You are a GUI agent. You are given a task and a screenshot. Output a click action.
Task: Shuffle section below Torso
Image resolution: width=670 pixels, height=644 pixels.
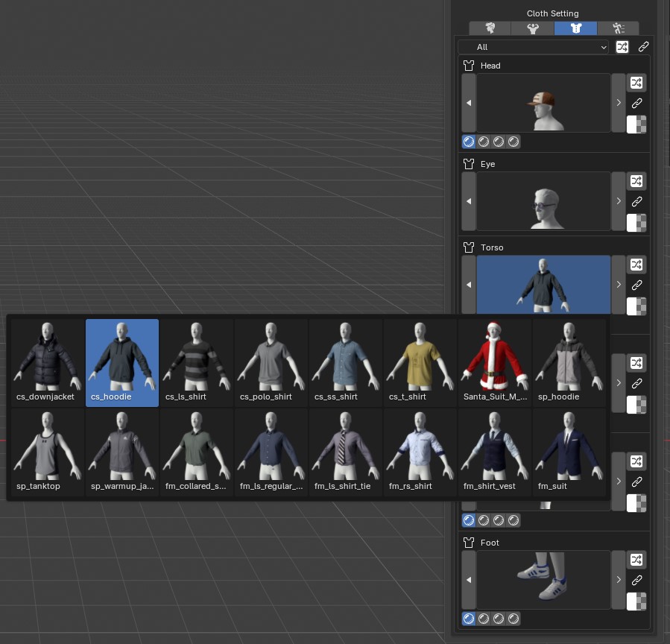pyautogui.click(x=636, y=363)
